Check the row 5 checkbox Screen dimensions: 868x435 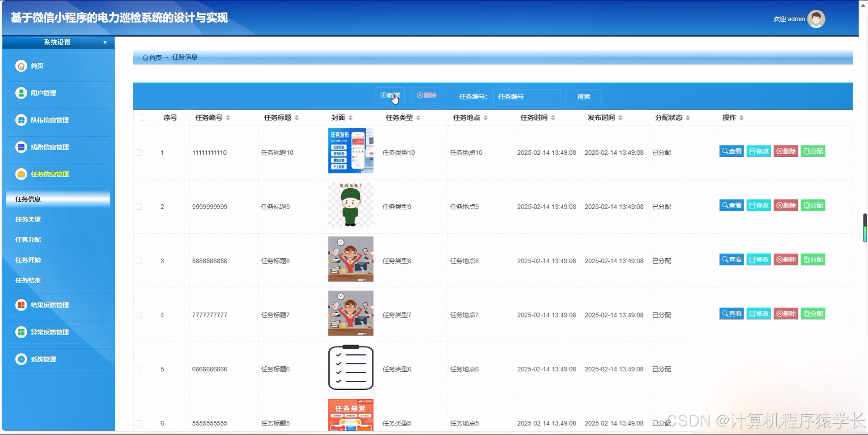(x=139, y=369)
